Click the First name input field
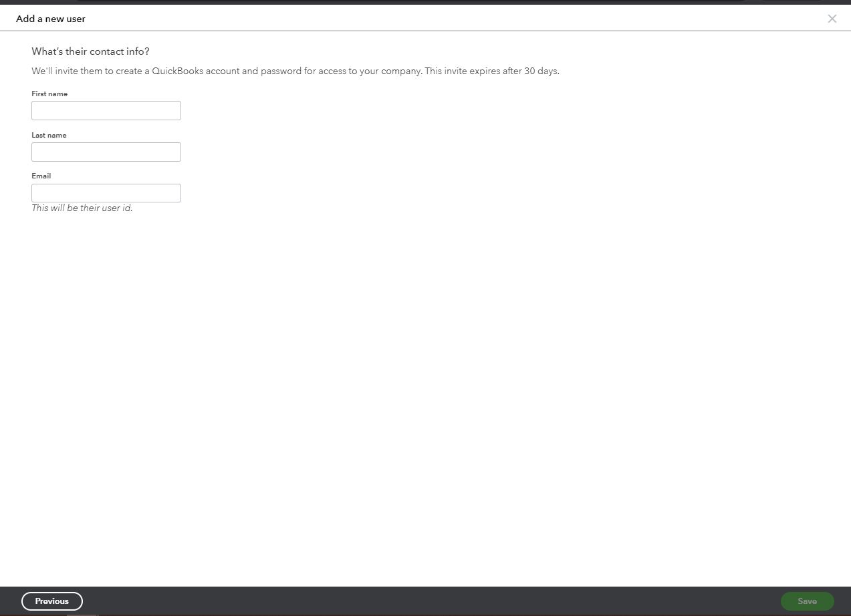Screen dimensions: 851x616 coord(106,111)
